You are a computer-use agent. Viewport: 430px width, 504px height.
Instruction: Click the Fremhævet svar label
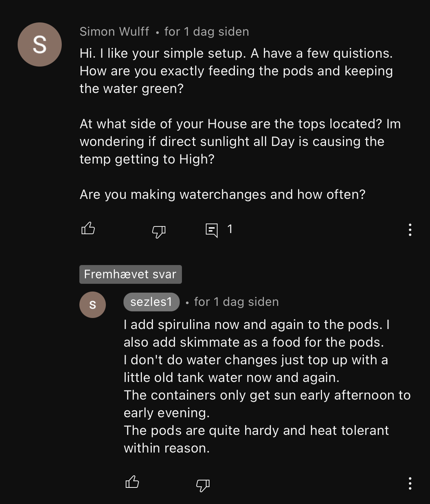coord(130,274)
